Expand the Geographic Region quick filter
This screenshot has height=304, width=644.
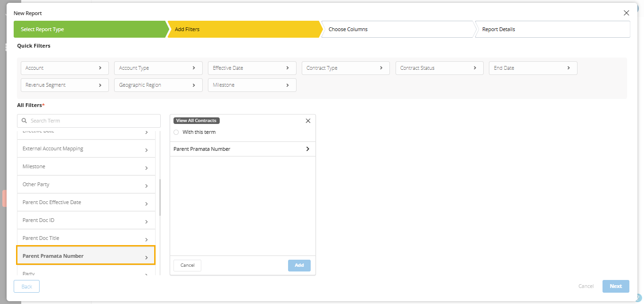click(x=158, y=85)
